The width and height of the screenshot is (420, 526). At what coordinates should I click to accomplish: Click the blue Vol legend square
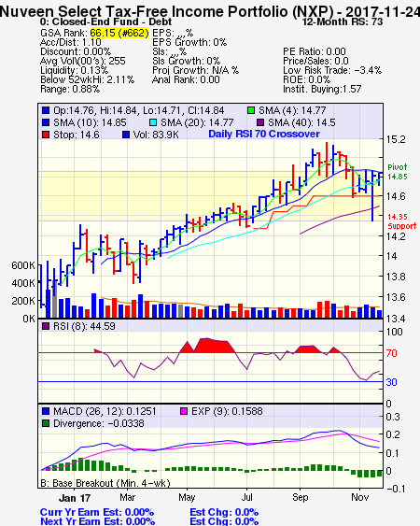126,135
